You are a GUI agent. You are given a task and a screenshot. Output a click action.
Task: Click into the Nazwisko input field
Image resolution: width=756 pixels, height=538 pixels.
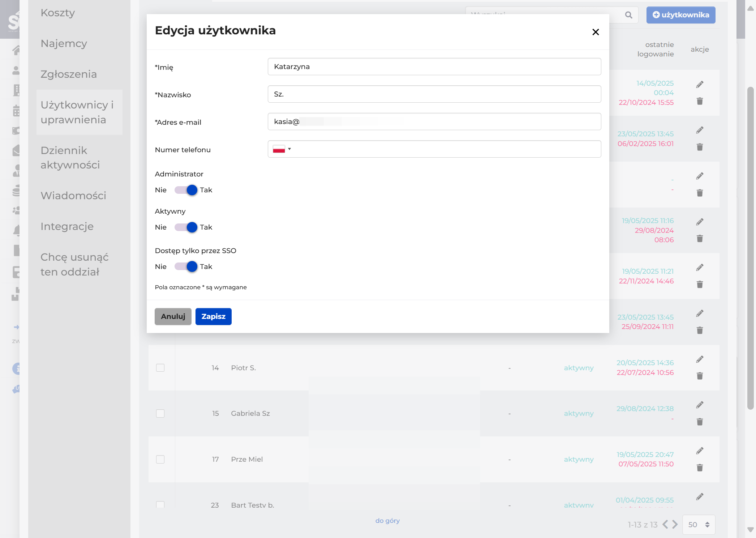(434, 94)
